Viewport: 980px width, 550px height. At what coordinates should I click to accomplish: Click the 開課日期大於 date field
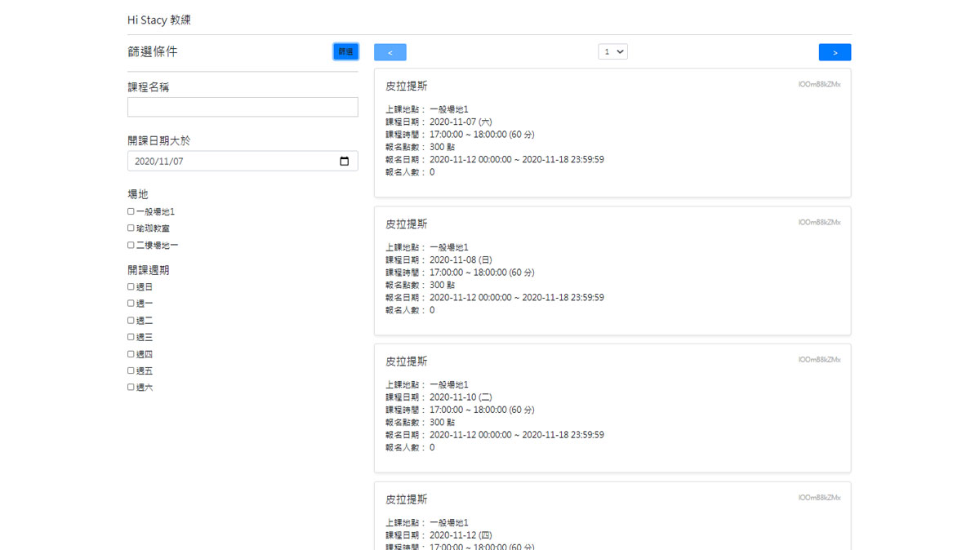point(243,162)
